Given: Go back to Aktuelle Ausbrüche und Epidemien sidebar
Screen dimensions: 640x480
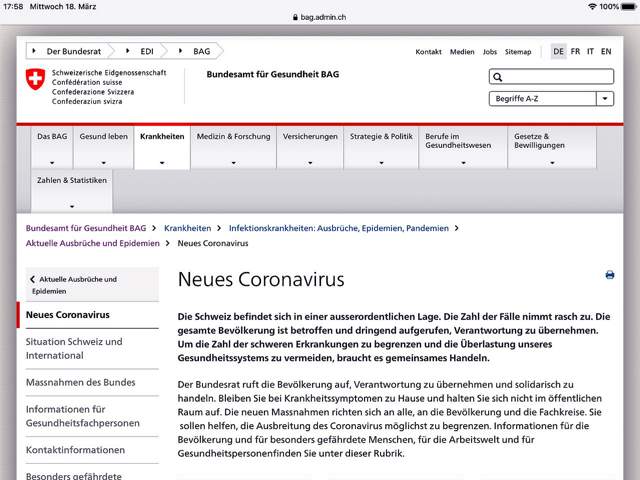Looking at the screenshot, I should coord(92,285).
